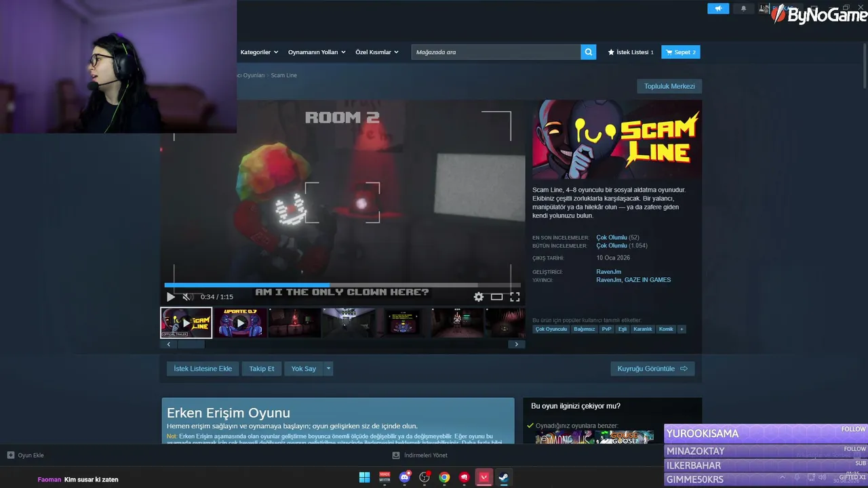Select the PvP tag

click(606, 329)
